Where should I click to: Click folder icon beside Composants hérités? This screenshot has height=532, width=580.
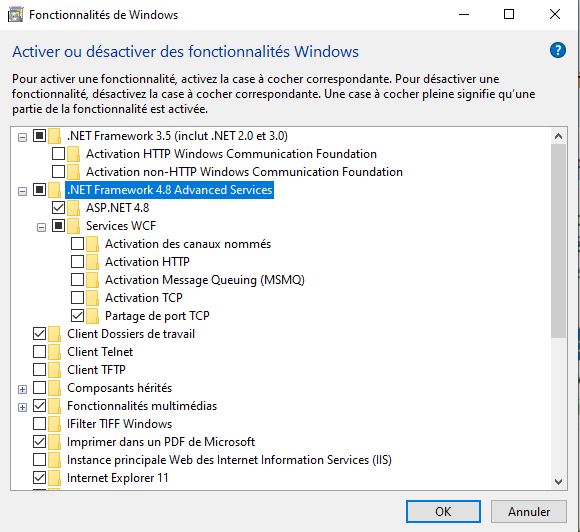(x=54, y=388)
